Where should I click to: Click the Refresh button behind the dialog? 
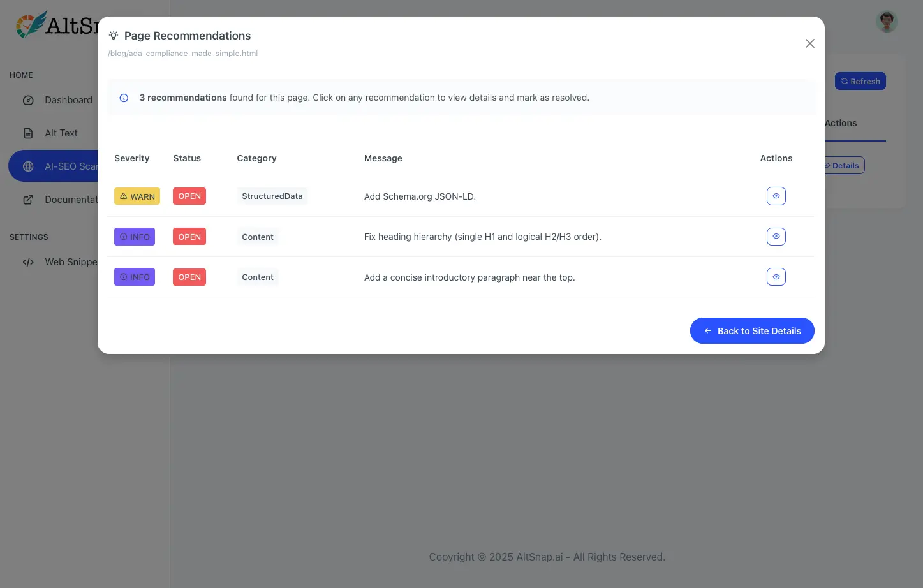point(860,81)
